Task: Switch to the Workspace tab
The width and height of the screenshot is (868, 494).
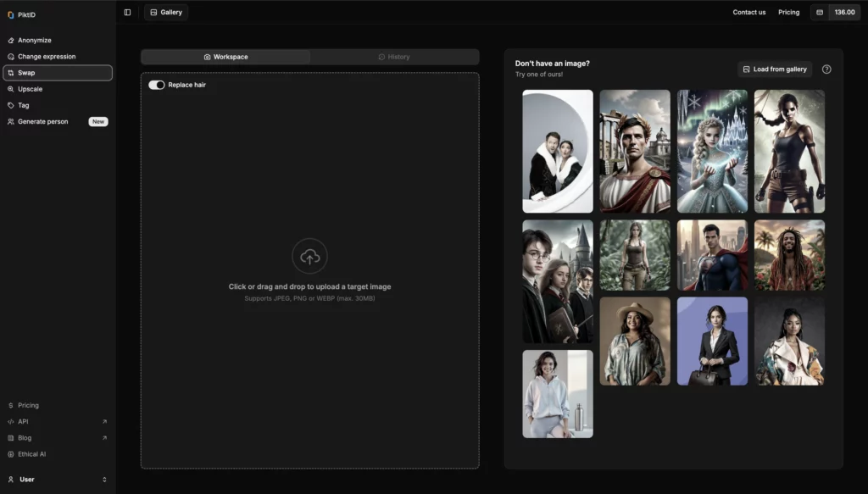Action: (226, 57)
